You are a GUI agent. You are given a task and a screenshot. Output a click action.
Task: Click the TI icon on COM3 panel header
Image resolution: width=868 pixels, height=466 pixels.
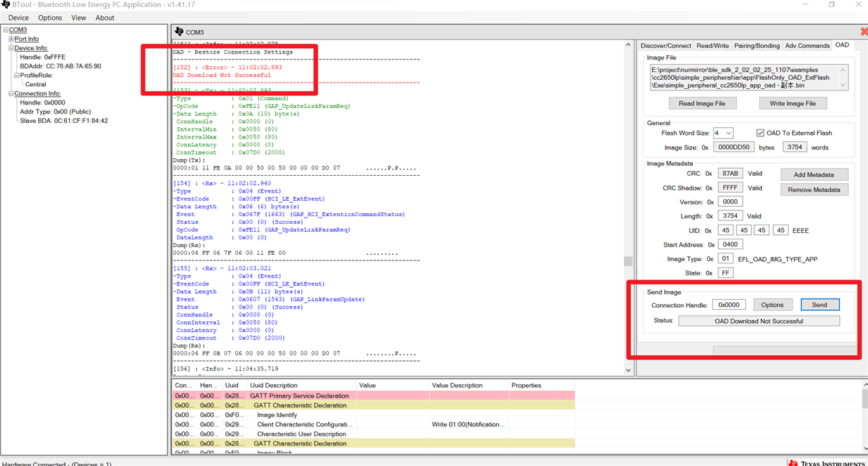179,32
